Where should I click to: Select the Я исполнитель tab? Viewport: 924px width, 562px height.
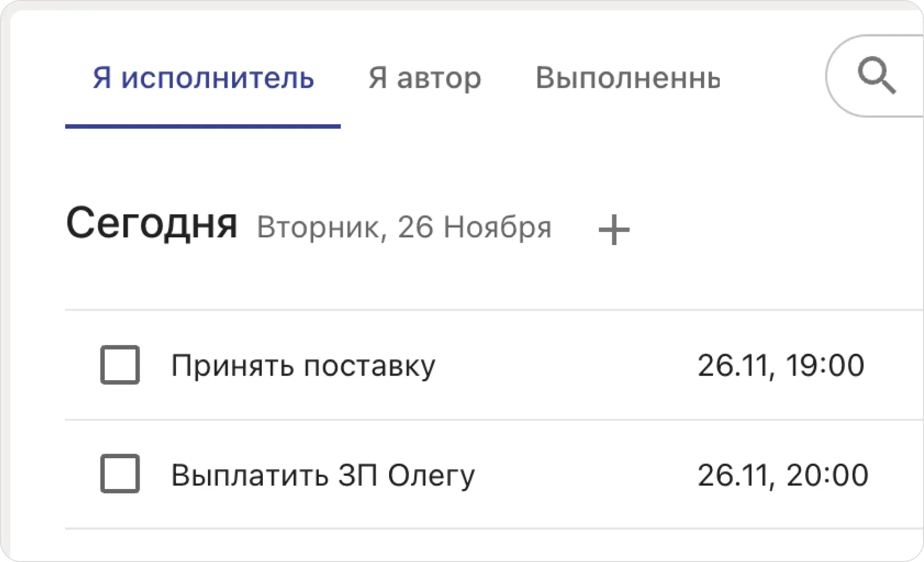202,77
